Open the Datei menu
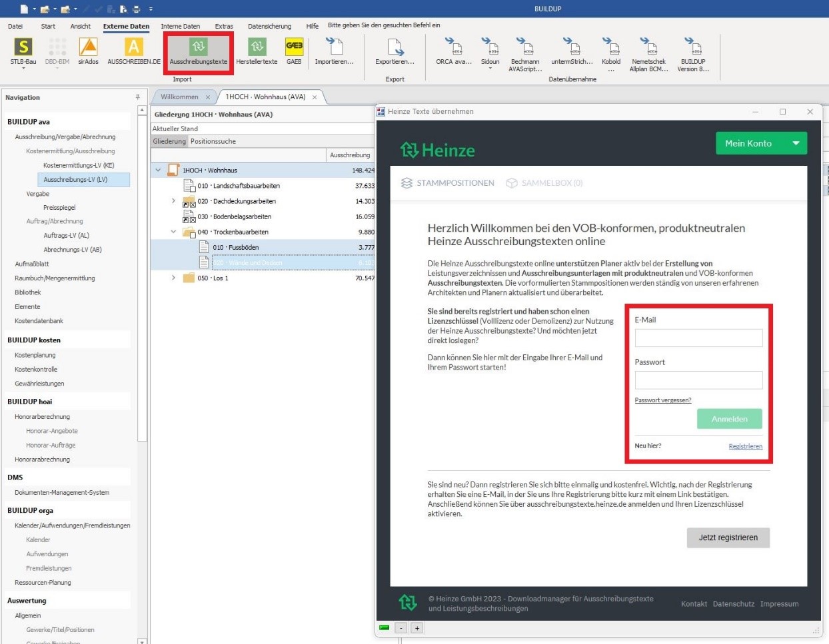829x644 pixels. click(15, 27)
